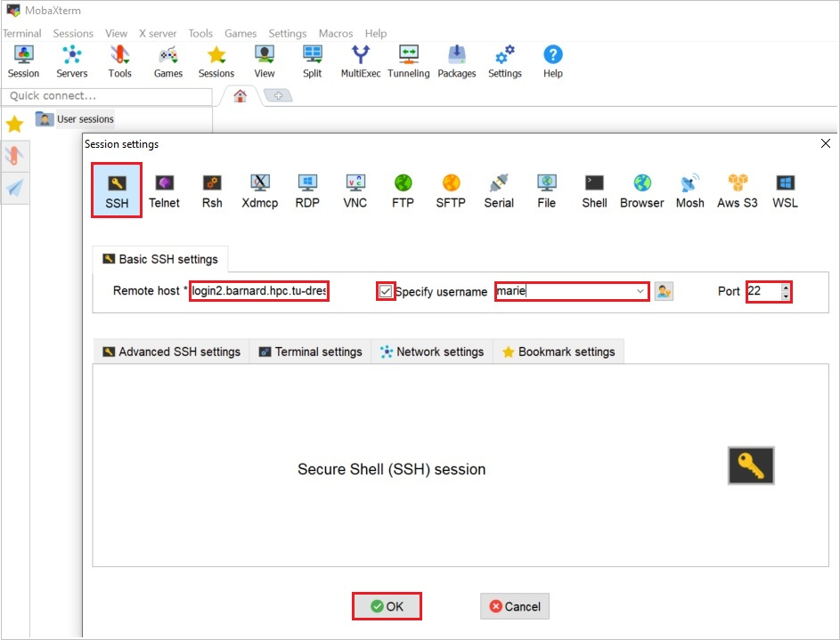Image resolution: width=840 pixels, height=640 pixels.
Task: Launch MultiExec from the toolbar
Action: click(x=361, y=62)
